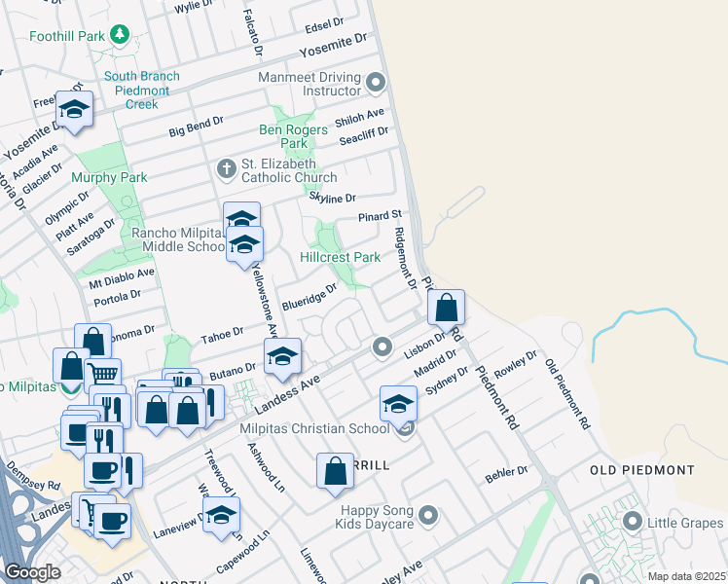Click the Seacliff Dr street label
The image size is (728, 584).
[364, 135]
